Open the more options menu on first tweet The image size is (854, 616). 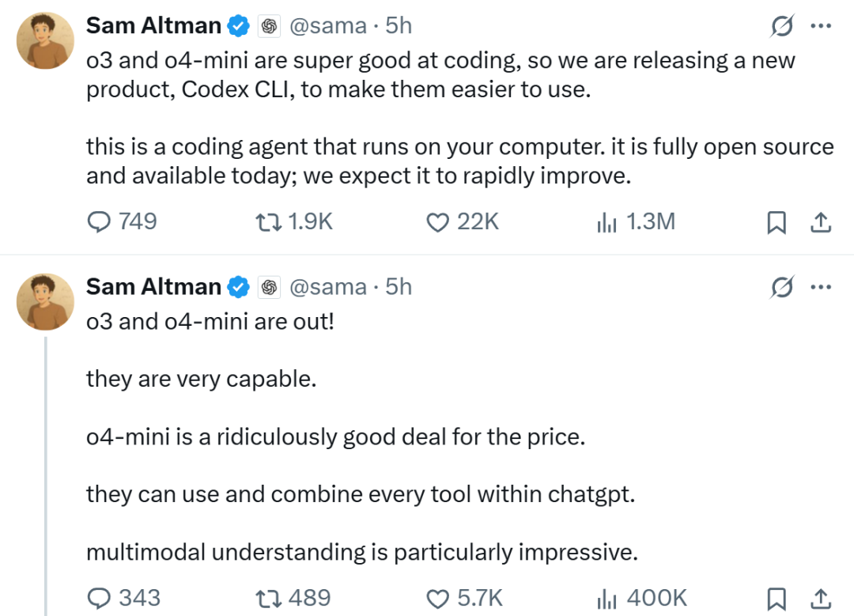821,25
